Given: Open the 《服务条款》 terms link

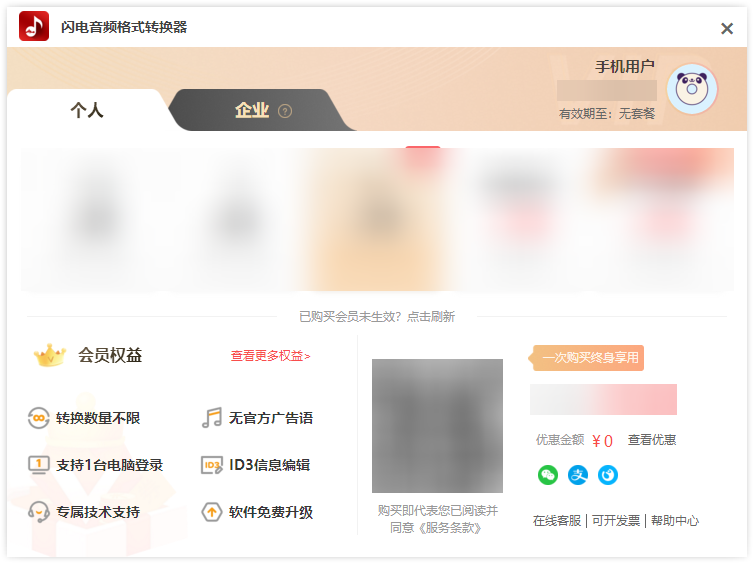Looking at the screenshot, I should [449, 527].
